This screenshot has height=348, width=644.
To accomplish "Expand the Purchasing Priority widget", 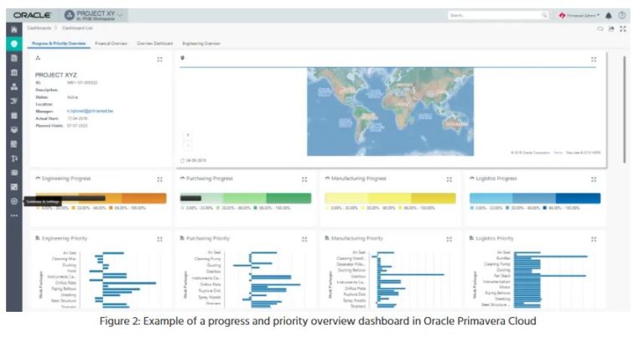I will pos(304,239).
